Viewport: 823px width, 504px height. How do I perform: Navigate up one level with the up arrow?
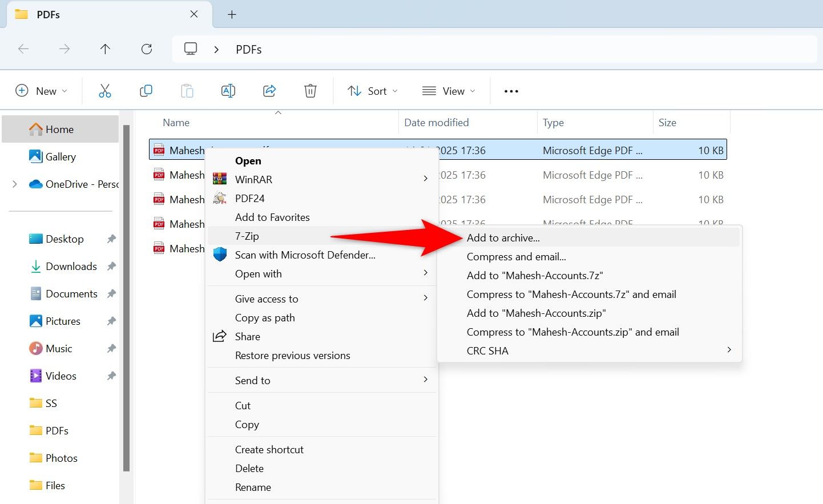point(105,49)
